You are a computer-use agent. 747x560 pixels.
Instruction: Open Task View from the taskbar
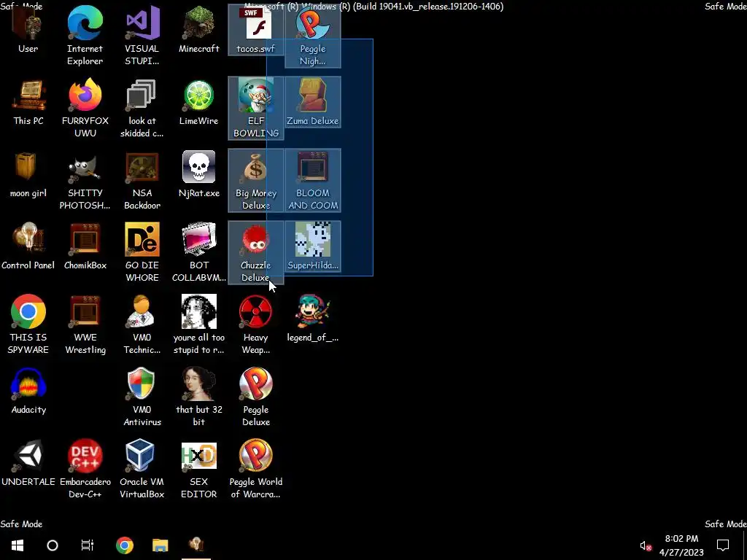(x=88, y=545)
